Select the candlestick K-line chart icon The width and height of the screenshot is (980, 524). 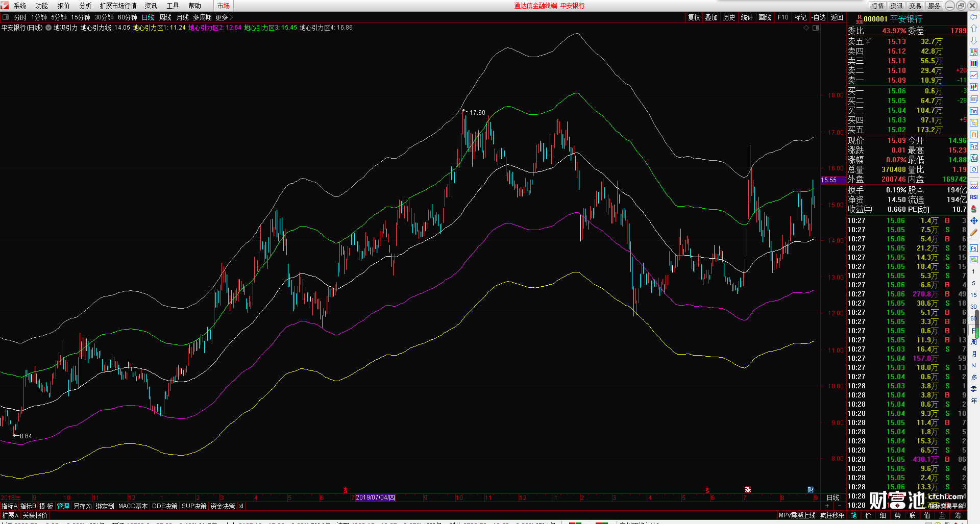click(x=974, y=87)
